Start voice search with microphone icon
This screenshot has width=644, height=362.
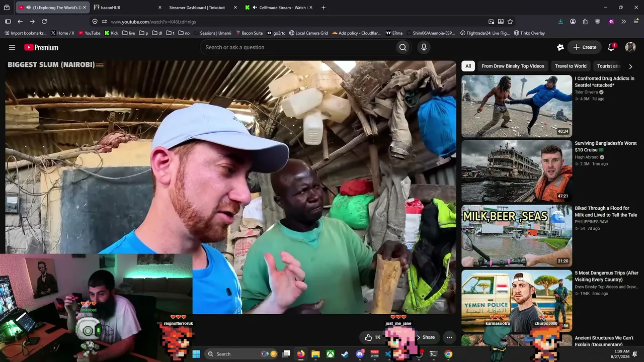[x=424, y=47]
